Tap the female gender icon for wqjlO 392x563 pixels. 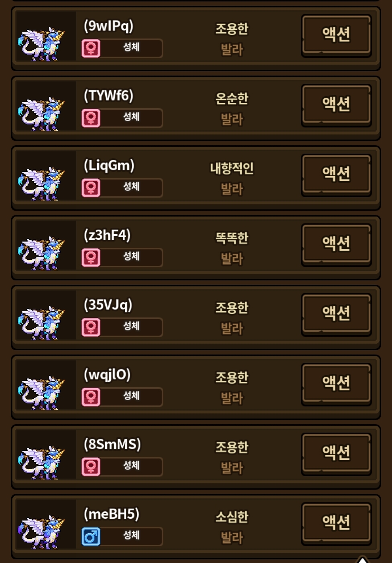[x=91, y=397]
